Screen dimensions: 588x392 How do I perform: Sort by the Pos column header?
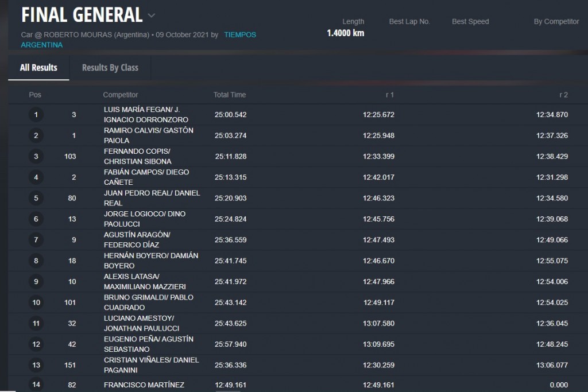point(35,95)
